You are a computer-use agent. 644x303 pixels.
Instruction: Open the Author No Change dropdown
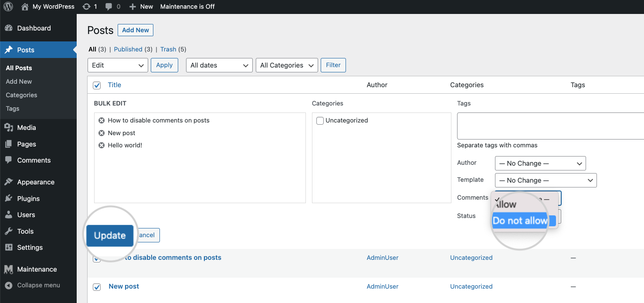tap(540, 163)
